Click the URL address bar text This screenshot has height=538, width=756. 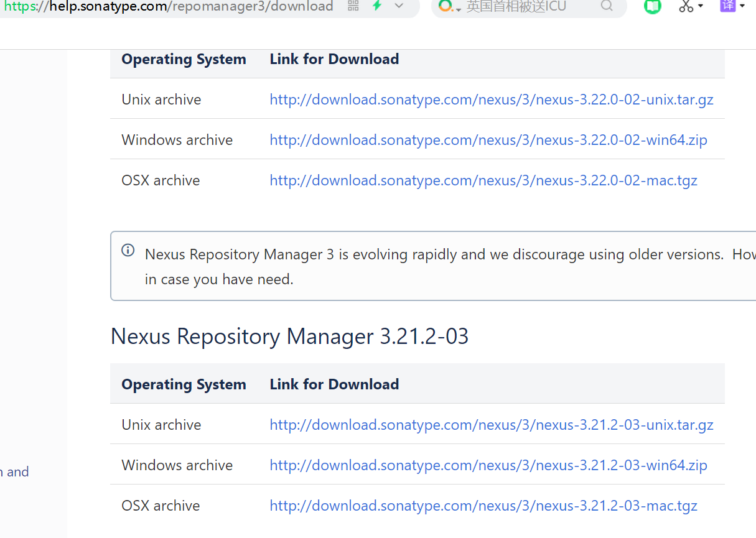[x=169, y=7]
